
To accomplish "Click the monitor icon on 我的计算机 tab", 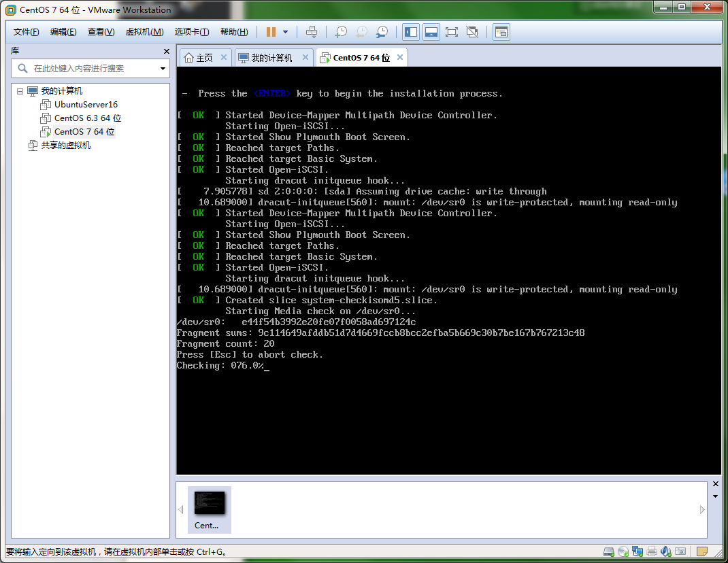I will 244,58.
